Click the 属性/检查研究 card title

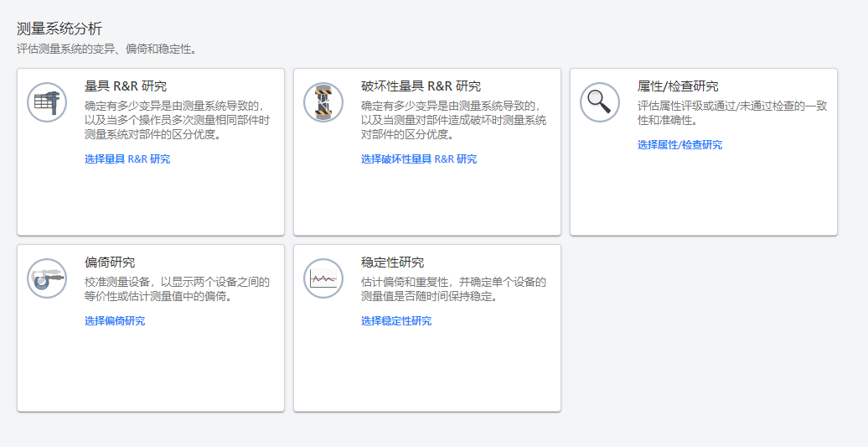[678, 86]
